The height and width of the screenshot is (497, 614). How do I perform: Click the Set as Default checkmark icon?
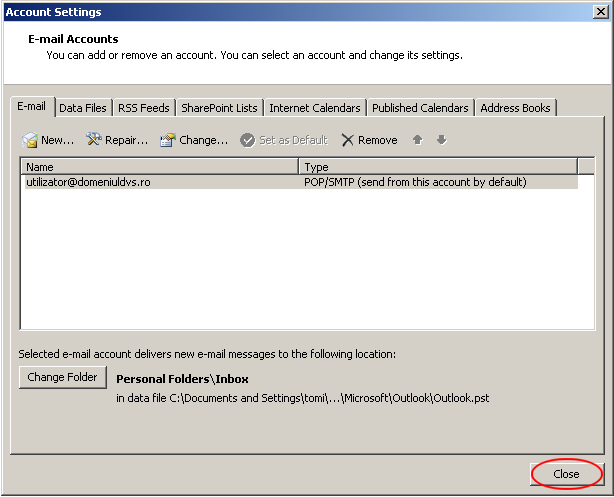[247, 140]
